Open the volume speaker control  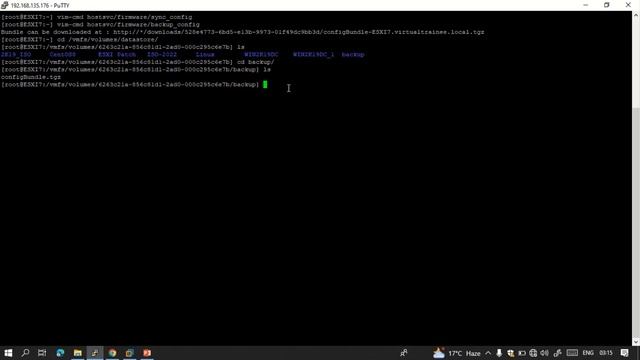coord(544,353)
